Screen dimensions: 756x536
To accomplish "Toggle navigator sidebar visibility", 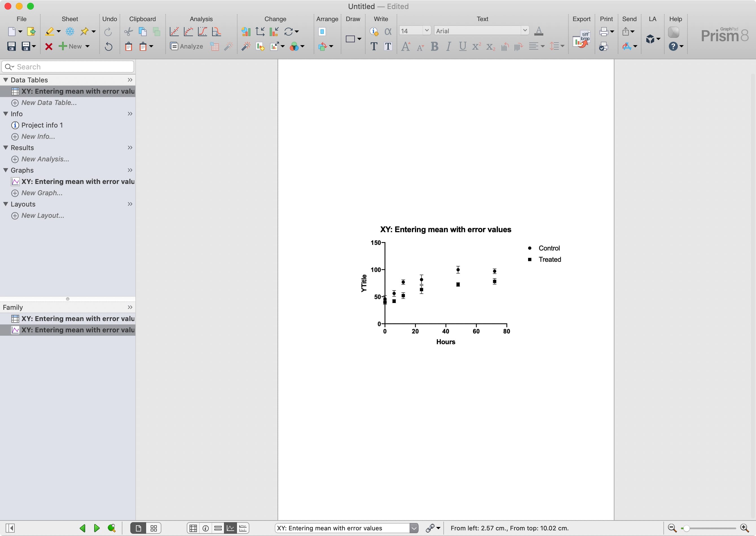I will tap(10, 528).
